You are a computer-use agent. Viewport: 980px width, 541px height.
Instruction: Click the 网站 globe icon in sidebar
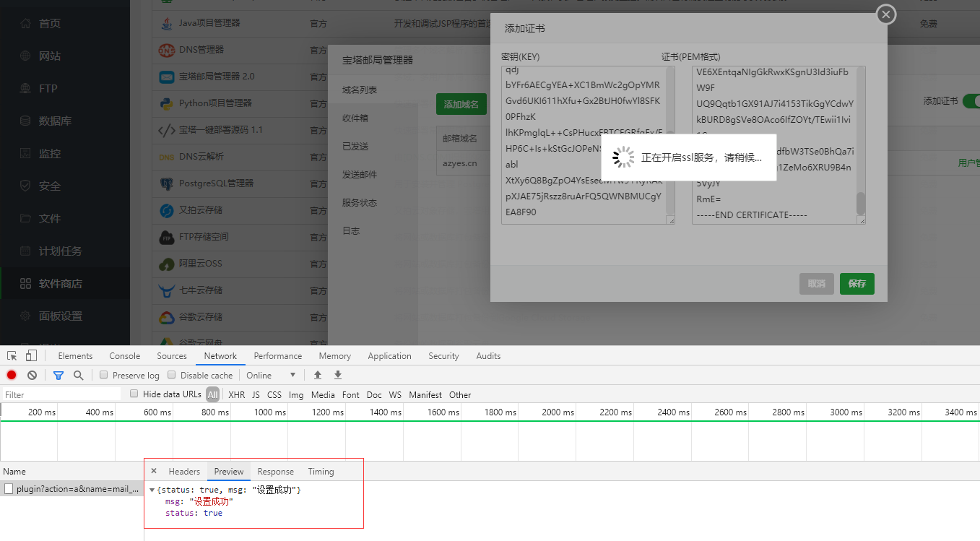coord(25,56)
